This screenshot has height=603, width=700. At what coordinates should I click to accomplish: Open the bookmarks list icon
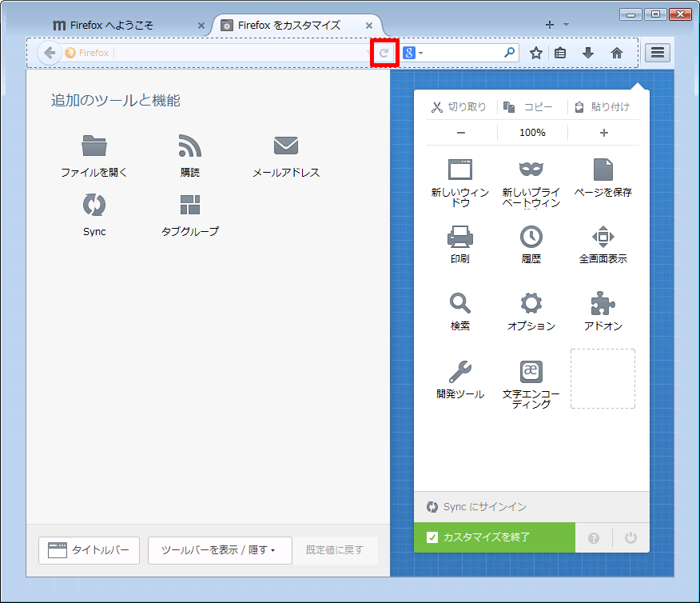(x=560, y=53)
